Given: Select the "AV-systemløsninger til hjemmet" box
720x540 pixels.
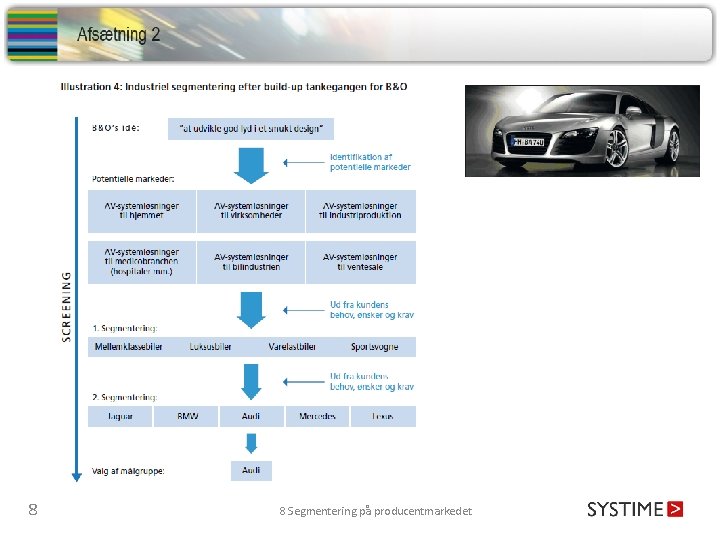Looking at the screenshot, I should click(x=142, y=211).
